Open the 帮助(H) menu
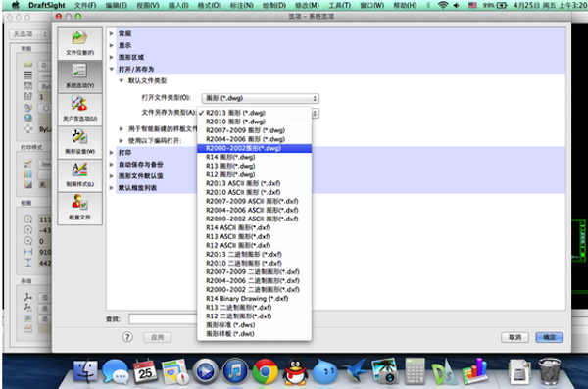This screenshot has height=389, width=588. click(405, 5)
